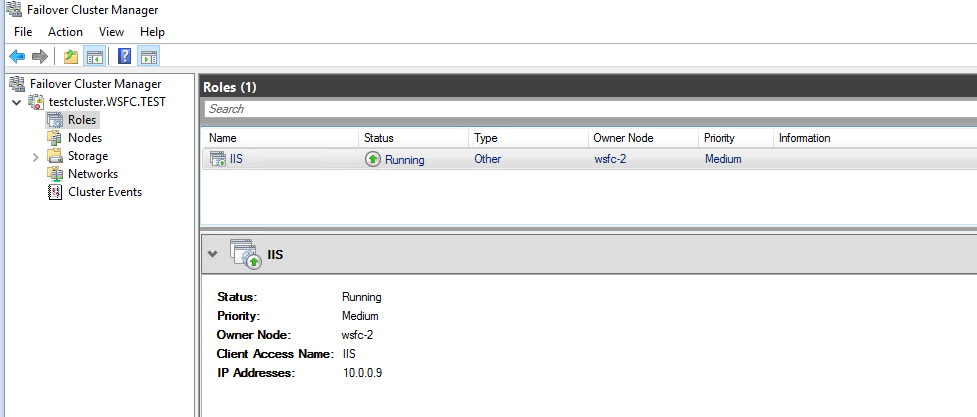Screen dimensions: 977x417
Task: Open the View menu
Action: click(x=111, y=32)
